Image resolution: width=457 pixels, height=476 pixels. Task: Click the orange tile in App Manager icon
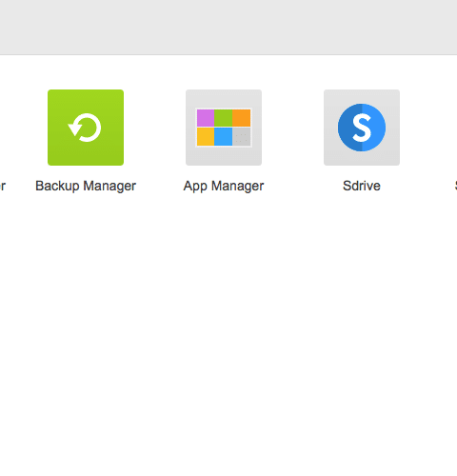tap(242, 118)
